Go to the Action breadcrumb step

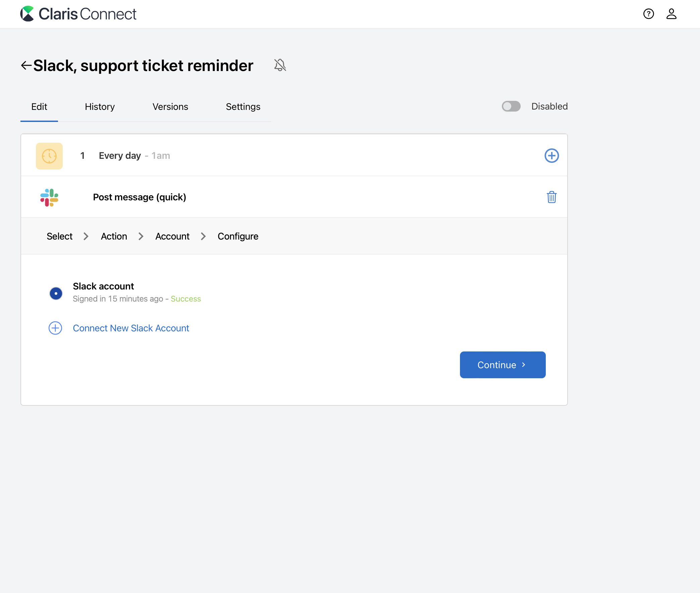tap(114, 236)
